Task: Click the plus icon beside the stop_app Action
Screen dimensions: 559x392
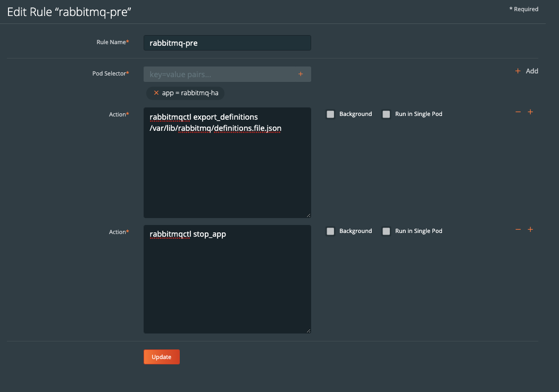Action: (530, 229)
